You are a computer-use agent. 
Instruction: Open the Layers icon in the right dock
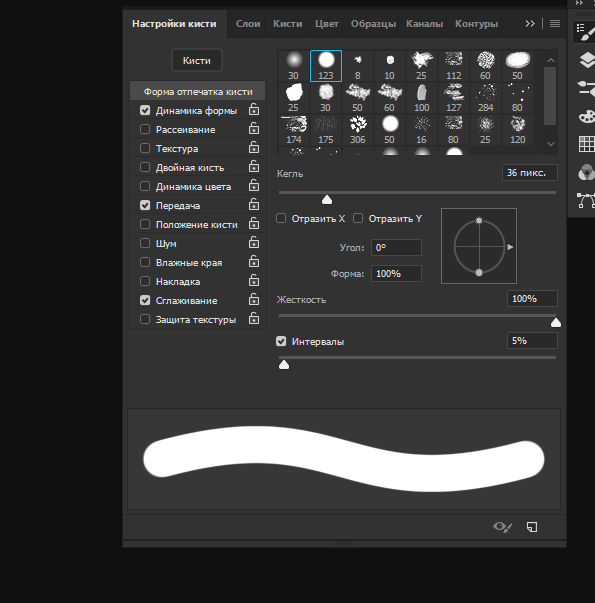point(587,60)
